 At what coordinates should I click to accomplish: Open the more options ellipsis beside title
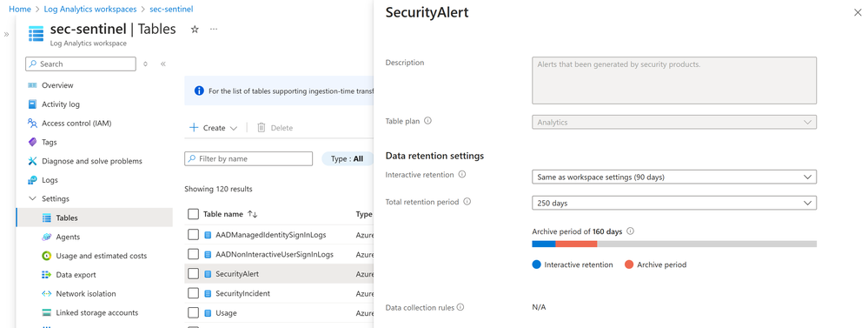coord(214,30)
